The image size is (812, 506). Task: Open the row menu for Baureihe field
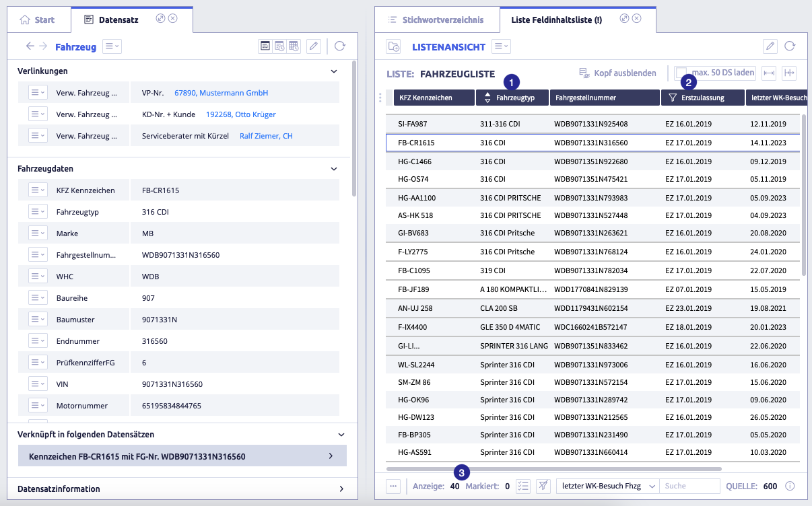point(38,298)
